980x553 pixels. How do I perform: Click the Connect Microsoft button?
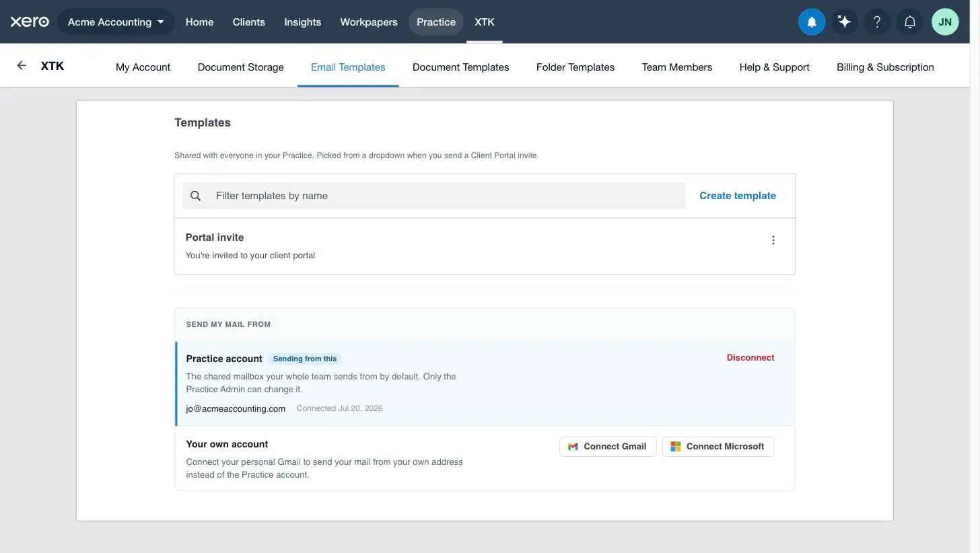[718, 446]
